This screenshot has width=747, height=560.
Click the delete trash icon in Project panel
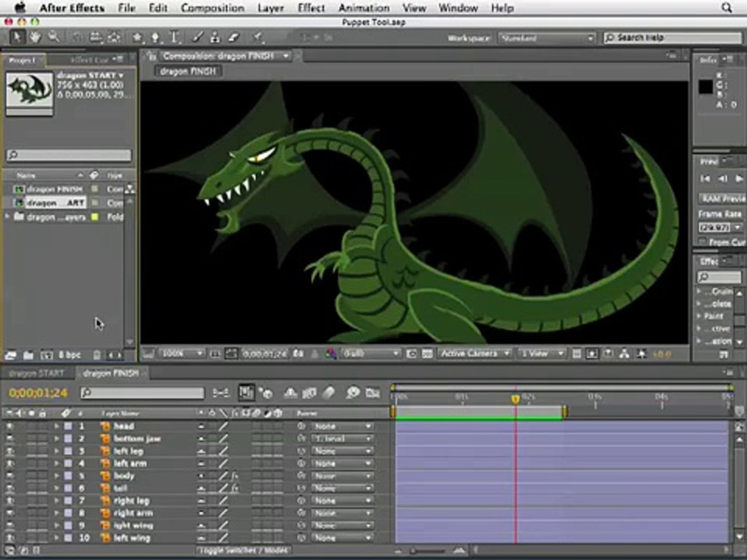(97, 355)
